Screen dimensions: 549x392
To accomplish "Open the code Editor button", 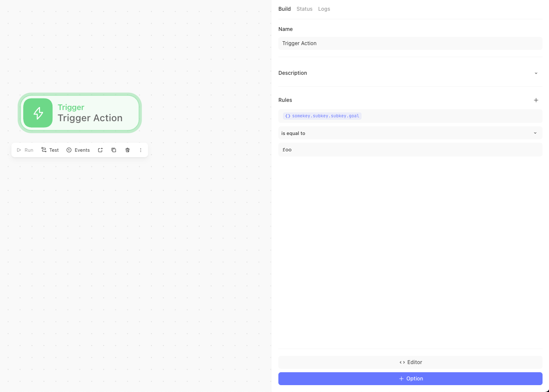I will [410, 362].
